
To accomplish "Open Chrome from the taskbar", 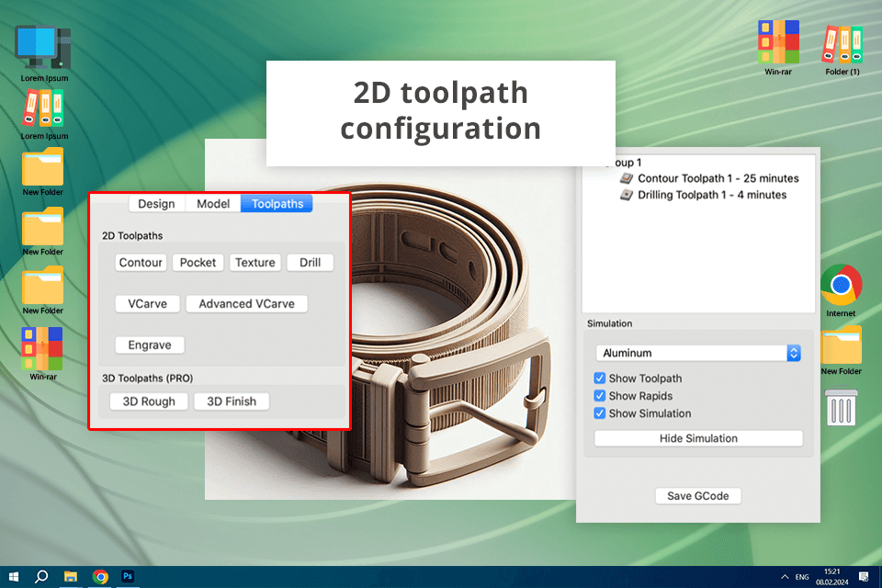I will click(100, 577).
